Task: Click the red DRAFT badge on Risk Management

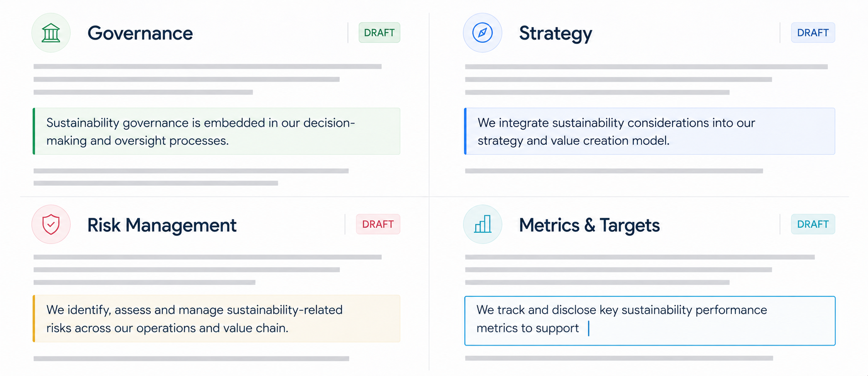Action: tap(378, 224)
